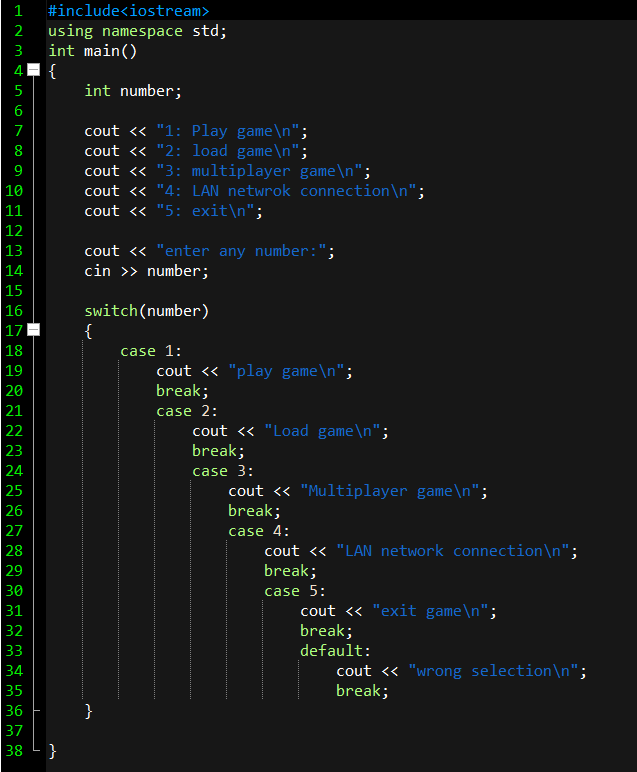The height and width of the screenshot is (772, 637).
Task: Click the break statement on line 20
Action: 182,391
